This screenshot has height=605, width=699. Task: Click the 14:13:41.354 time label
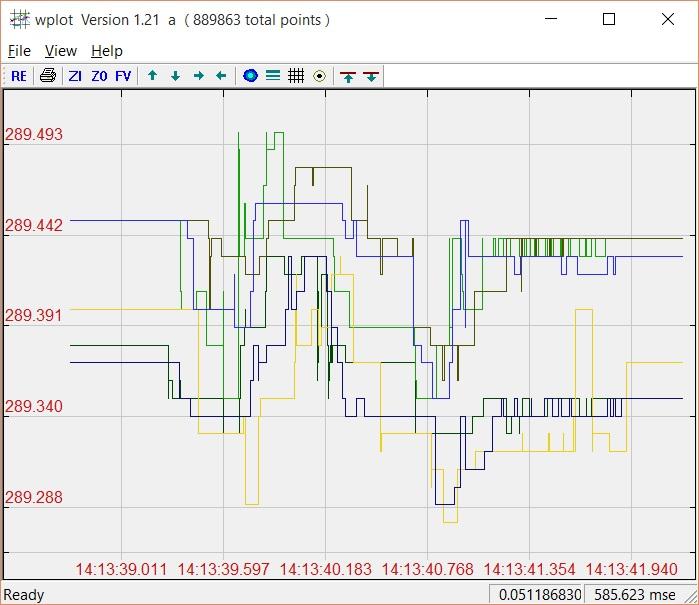click(530, 569)
